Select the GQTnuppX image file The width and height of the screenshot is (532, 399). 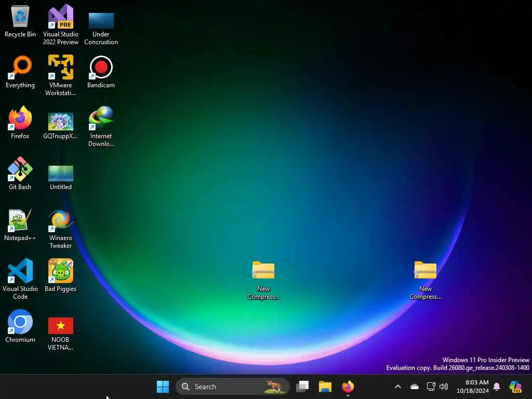(60, 126)
